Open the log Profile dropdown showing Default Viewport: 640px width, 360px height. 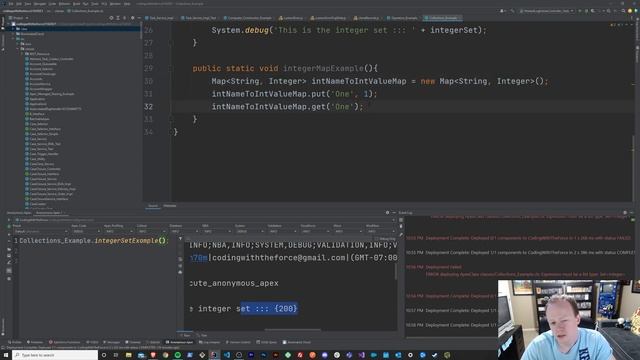click(40, 231)
